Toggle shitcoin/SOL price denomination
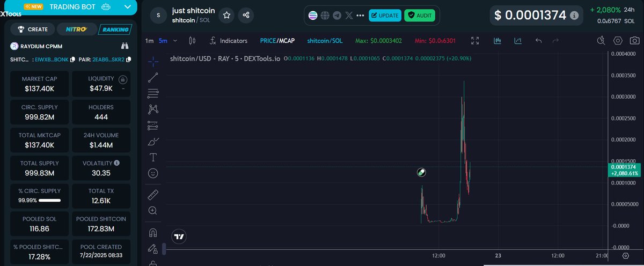 pos(325,41)
